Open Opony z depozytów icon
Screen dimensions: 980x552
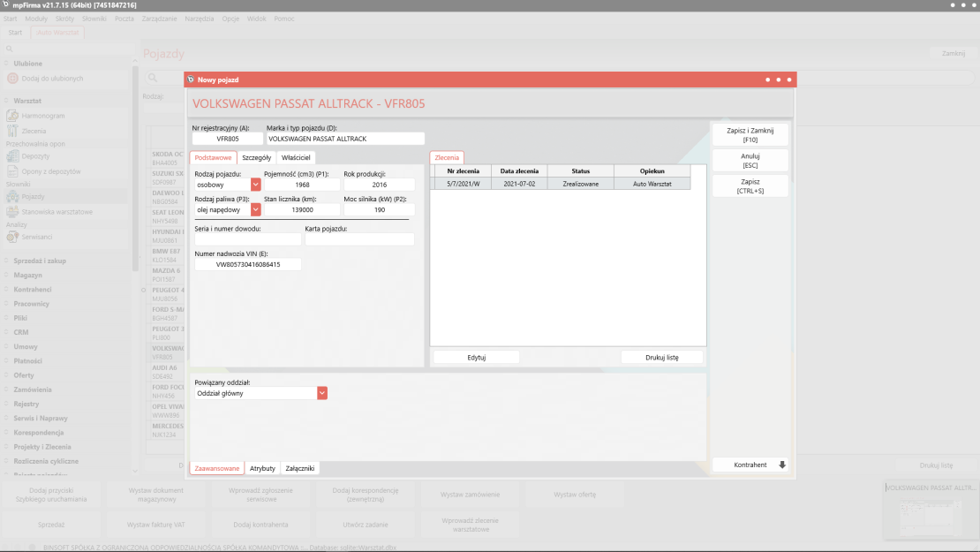(x=12, y=171)
